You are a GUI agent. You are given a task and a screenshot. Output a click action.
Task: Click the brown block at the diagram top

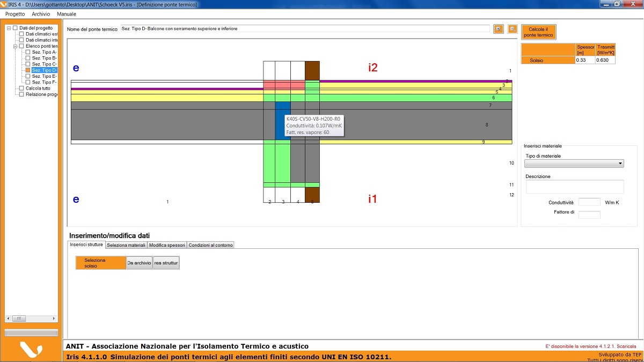312,70
